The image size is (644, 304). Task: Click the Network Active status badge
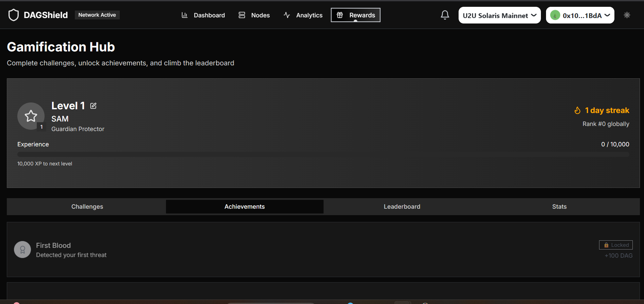[x=97, y=15]
